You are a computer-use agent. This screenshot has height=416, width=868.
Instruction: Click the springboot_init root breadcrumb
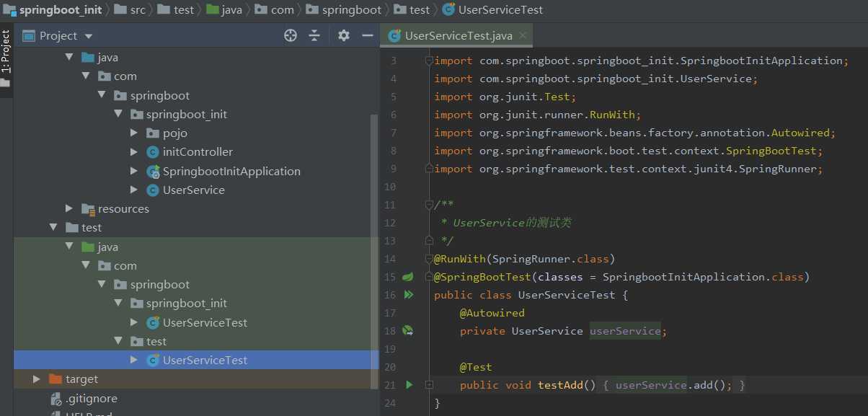(x=54, y=9)
